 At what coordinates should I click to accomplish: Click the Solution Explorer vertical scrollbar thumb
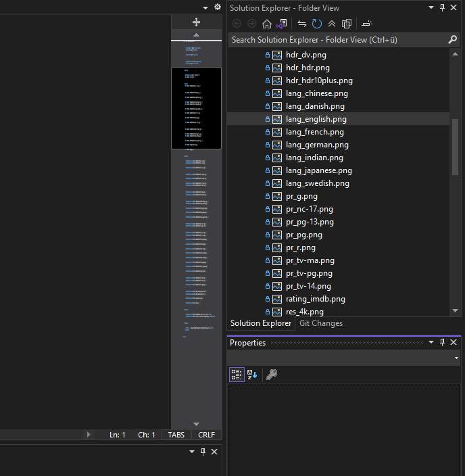[x=455, y=147]
